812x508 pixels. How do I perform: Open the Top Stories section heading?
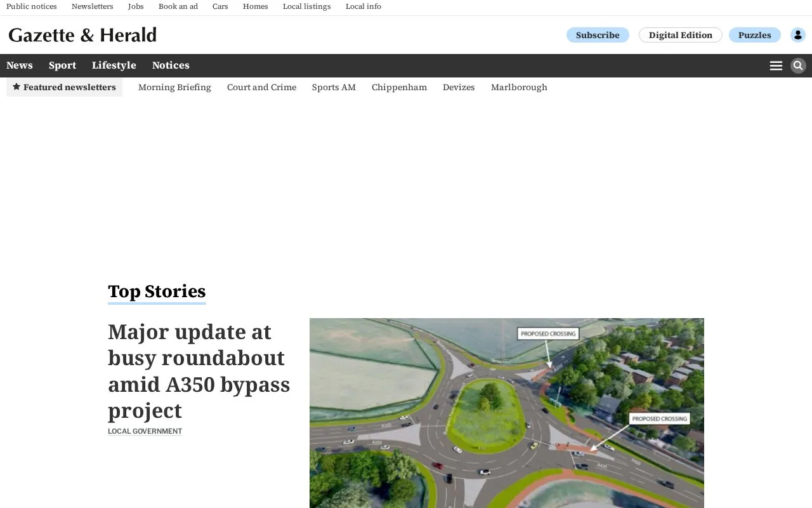point(157,291)
